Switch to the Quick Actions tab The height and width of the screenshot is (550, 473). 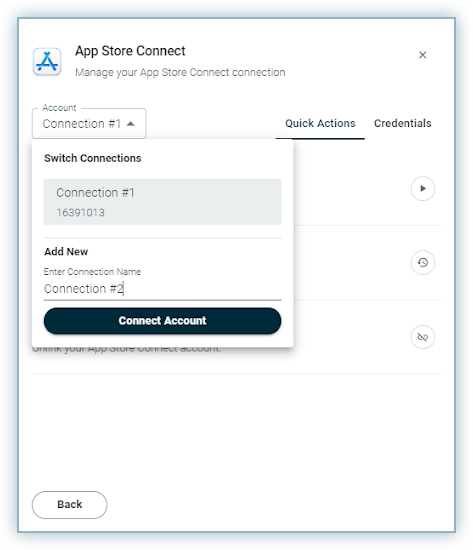[x=320, y=123]
